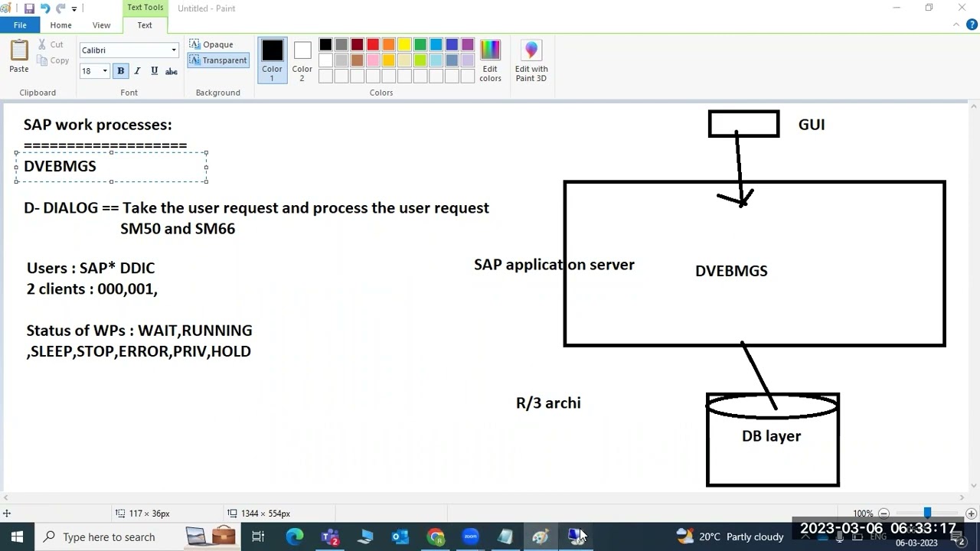Viewport: 980px width, 551px height.
Task: Expand Customize Quick Access Toolbar menu
Action: pos(74,8)
